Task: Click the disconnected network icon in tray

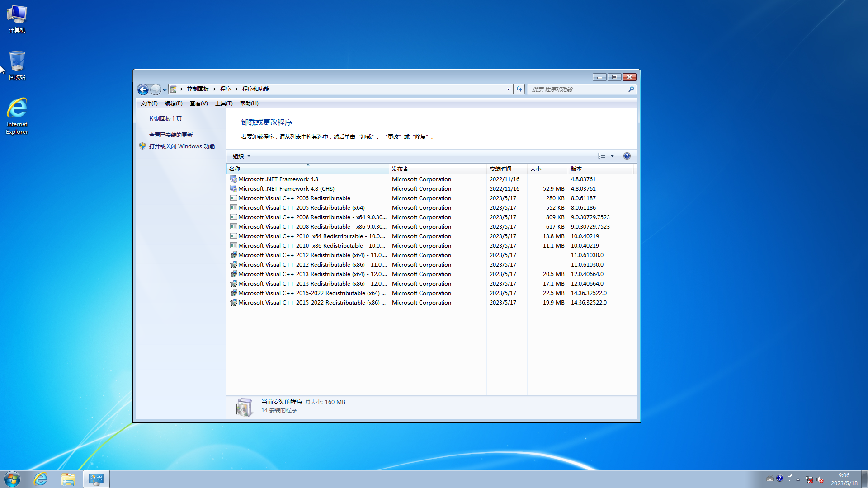Action: pyautogui.click(x=809, y=480)
